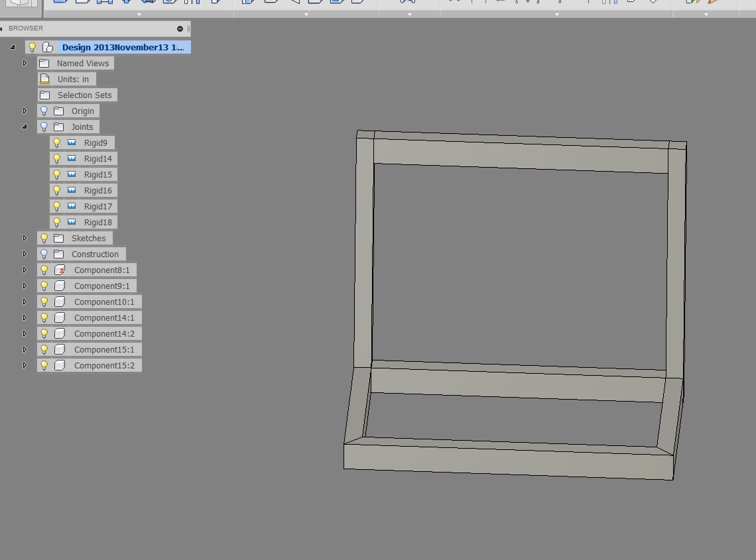Click the BROWSER panel title

pyautogui.click(x=26, y=28)
